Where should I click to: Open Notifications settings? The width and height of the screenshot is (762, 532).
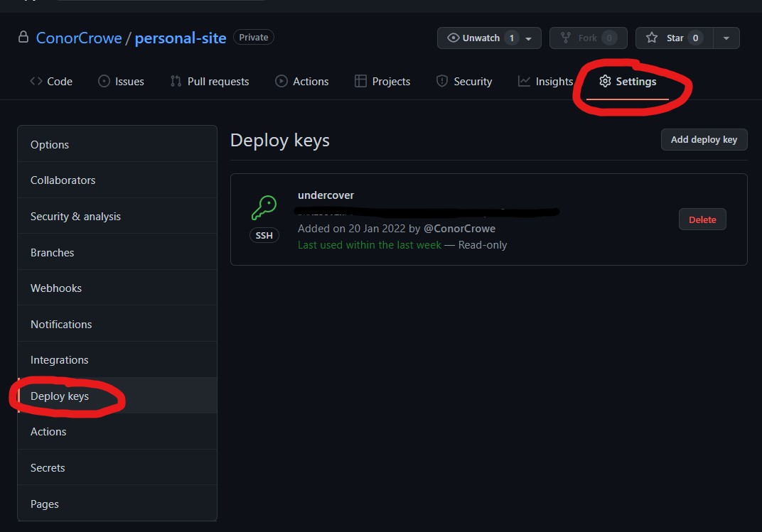[x=117, y=325]
